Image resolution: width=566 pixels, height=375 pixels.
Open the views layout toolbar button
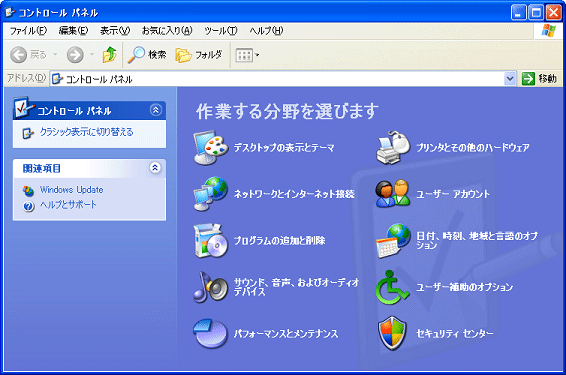coord(247,55)
